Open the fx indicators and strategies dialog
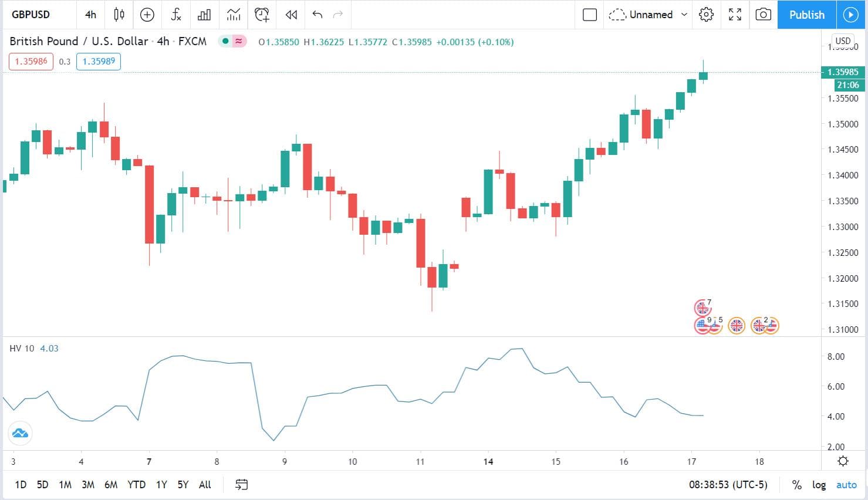Viewport: 868px width, 500px height. pyautogui.click(x=176, y=15)
